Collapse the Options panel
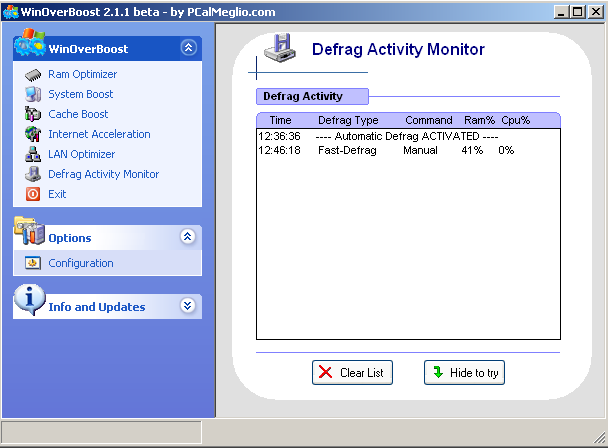Screen dimensions: 608x448 [x=188, y=236]
